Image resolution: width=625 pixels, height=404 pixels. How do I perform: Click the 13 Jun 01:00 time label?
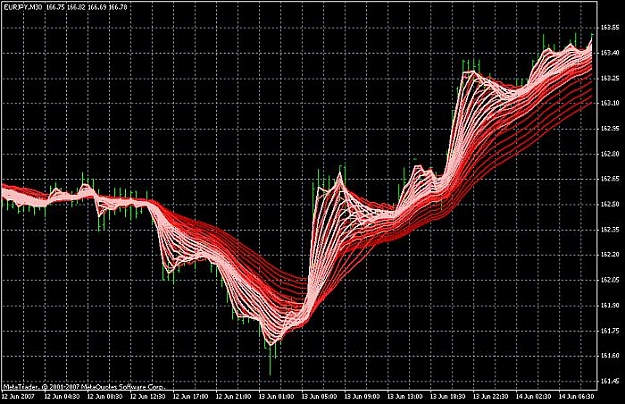(276, 397)
